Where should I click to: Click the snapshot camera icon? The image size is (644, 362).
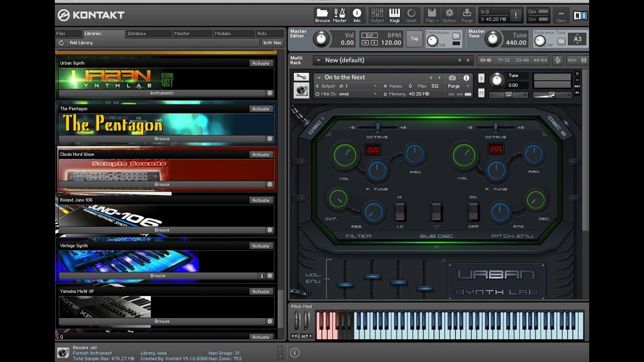(452, 78)
